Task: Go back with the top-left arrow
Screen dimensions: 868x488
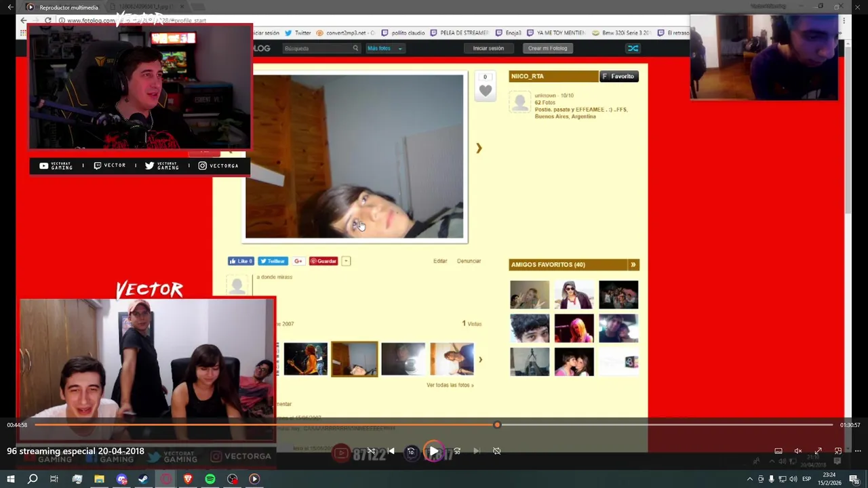Action: (x=10, y=7)
